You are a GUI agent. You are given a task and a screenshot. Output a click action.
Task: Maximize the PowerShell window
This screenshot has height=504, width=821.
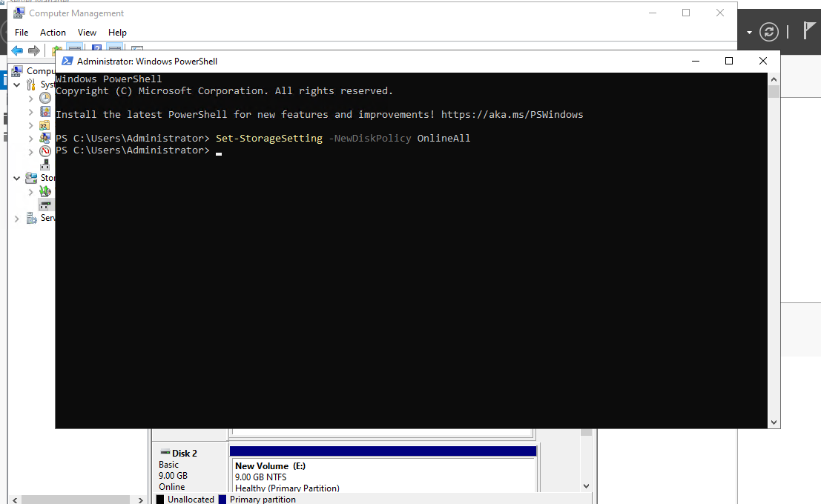pyautogui.click(x=729, y=62)
